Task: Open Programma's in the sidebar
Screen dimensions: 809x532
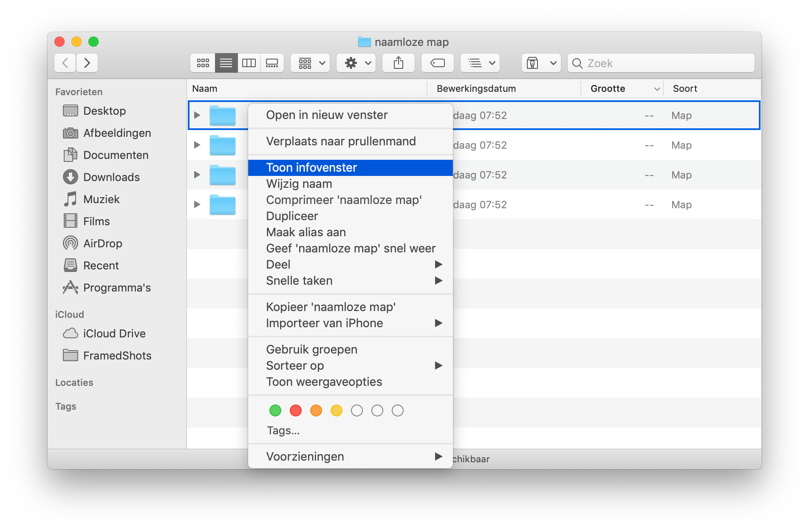Action: [107, 288]
